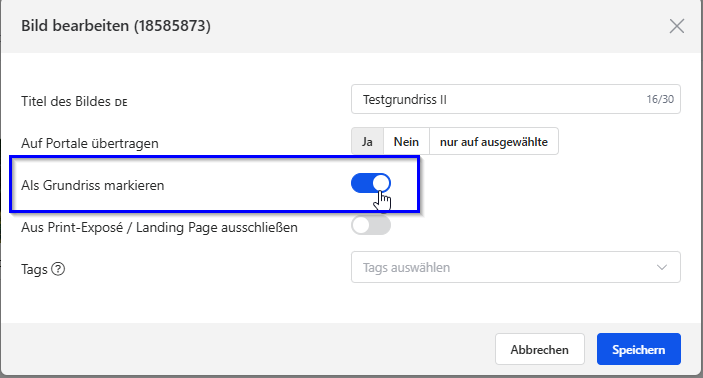Select Ja for Auf Portale übertragen

click(367, 142)
